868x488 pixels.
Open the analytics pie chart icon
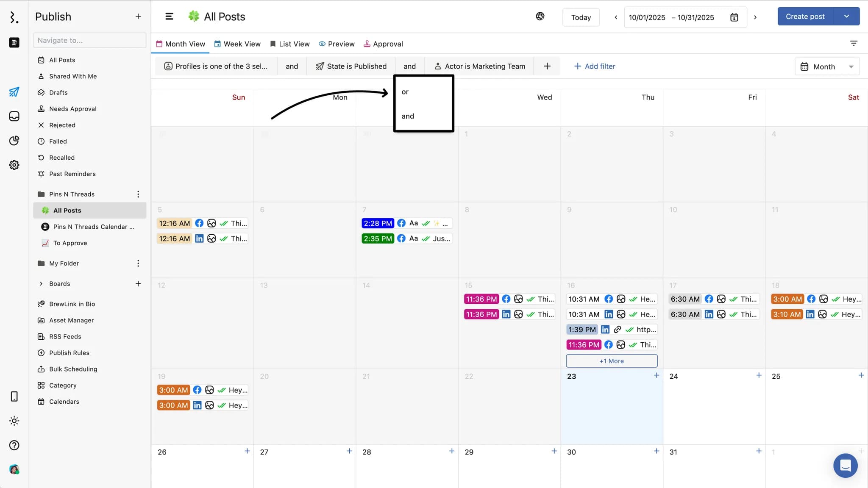point(14,141)
